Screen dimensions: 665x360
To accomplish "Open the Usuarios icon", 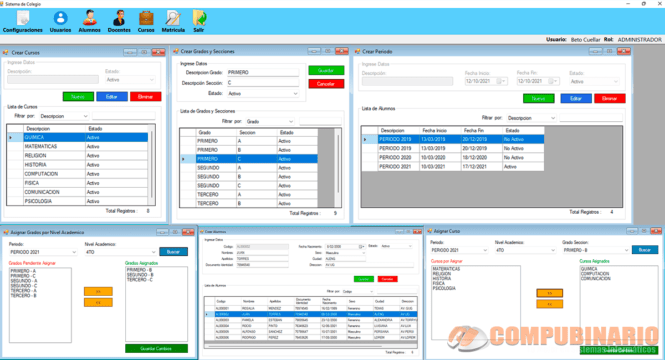I will coord(60,21).
